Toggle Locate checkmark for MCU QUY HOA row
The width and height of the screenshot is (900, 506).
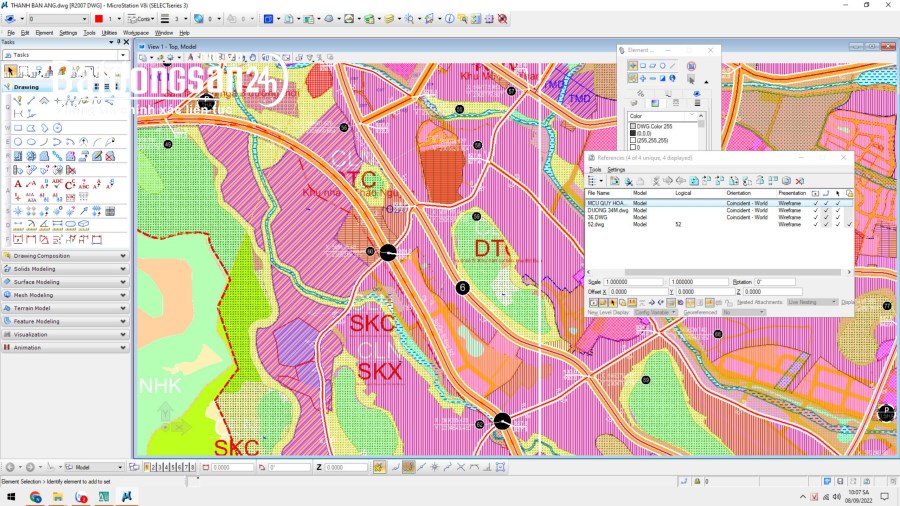pyautogui.click(x=838, y=203)
